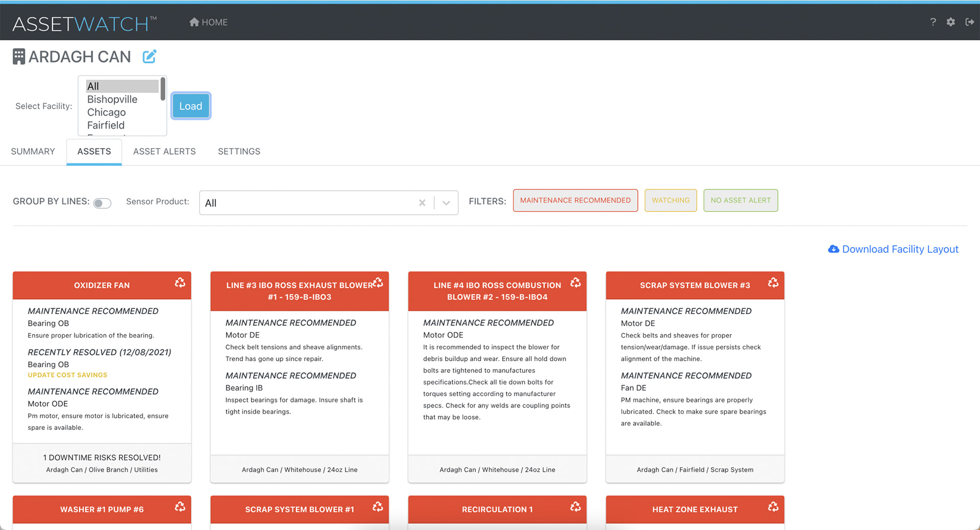This screenshot has height=530, width=980.
Task: Click the Home house icon
Action: coord(194,22)
